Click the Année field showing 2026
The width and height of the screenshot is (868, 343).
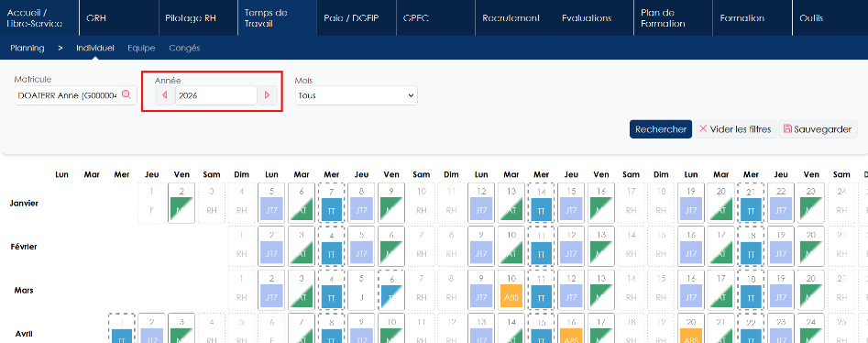[216, 95]
